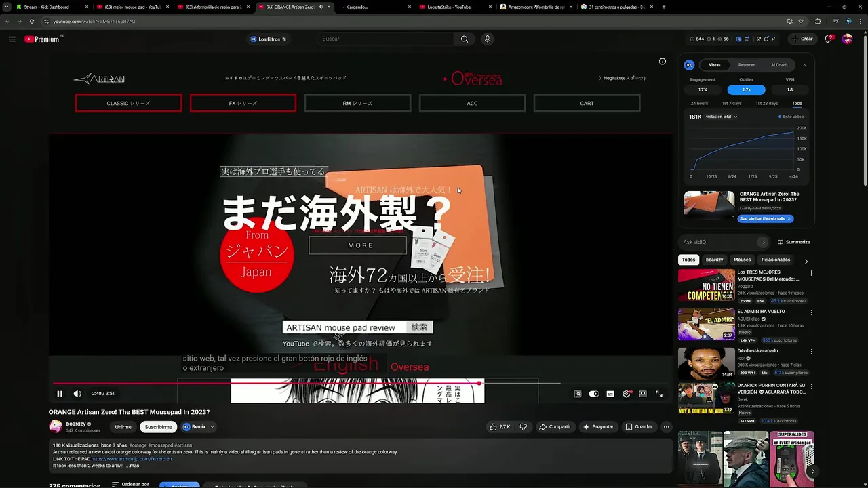Open the account avatar menu
The height and width of the screenshot is (488, 868).
tap(847, 39)
